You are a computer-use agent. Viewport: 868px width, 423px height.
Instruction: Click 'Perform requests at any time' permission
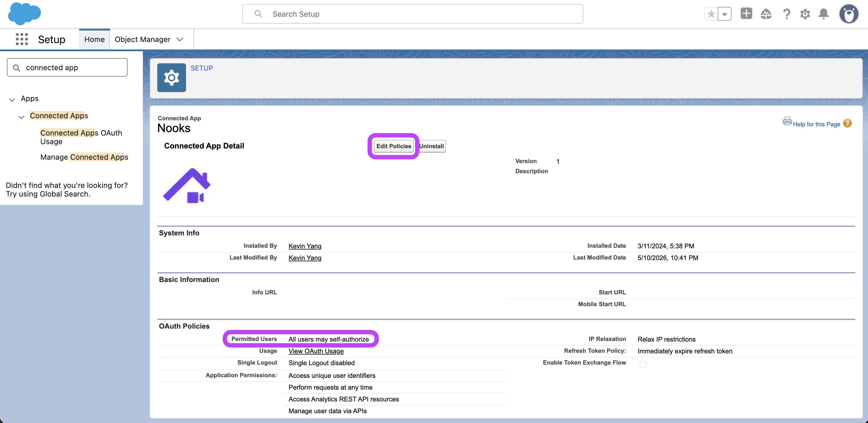coord(331,388)
